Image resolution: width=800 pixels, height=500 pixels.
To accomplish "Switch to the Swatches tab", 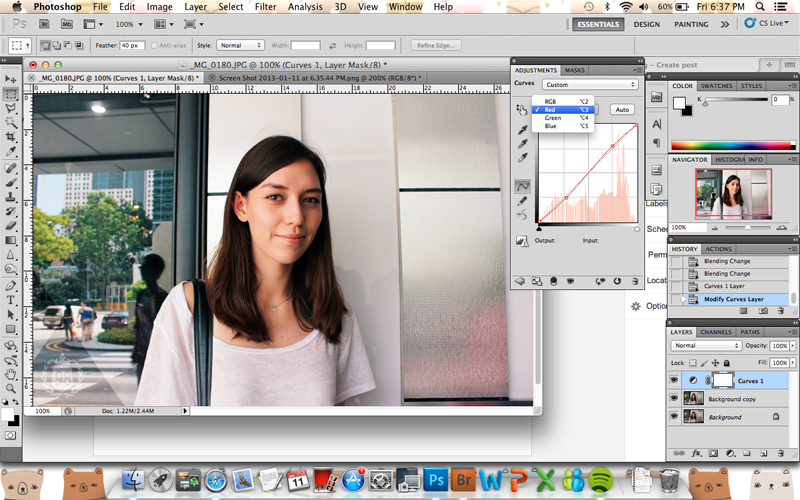I will coord(716,86).
